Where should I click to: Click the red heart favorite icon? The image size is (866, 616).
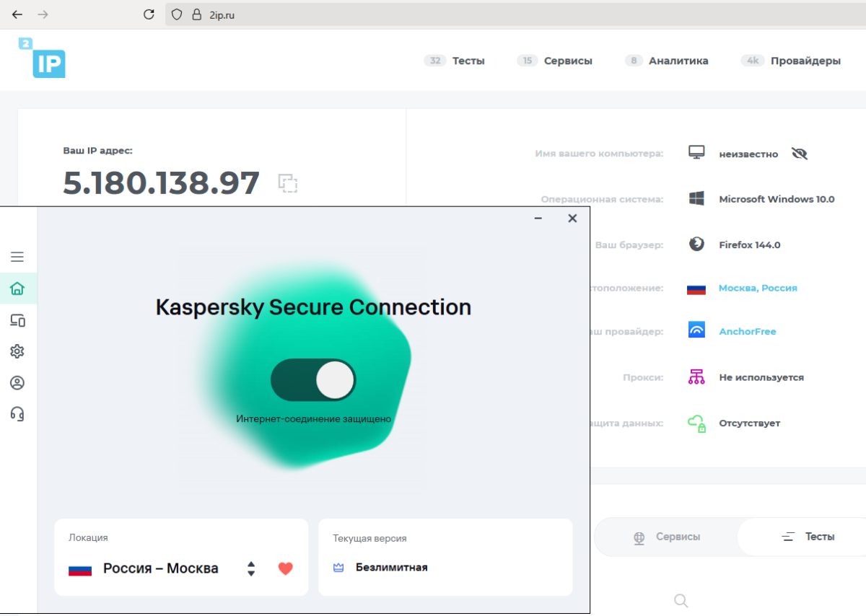(x=286, y=568)
